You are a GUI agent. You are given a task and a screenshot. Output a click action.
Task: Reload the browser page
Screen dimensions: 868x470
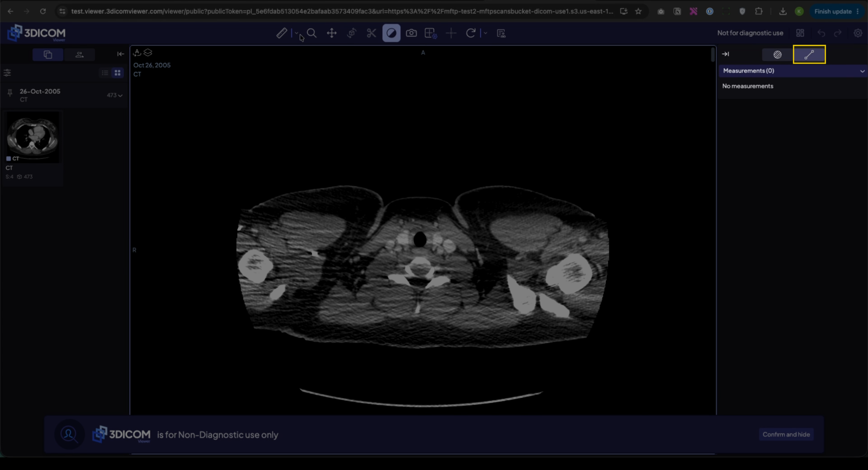click(43, 11)
